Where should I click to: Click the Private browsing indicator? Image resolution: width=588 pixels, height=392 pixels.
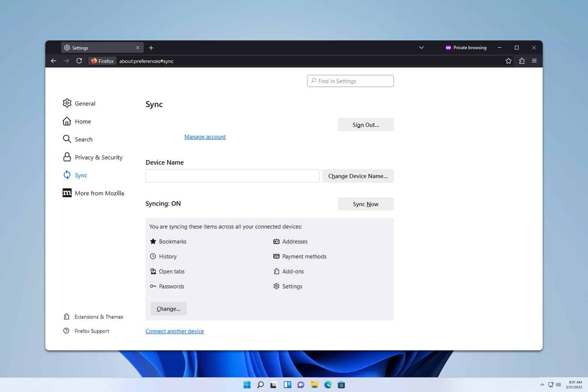(x=466, y=48)
